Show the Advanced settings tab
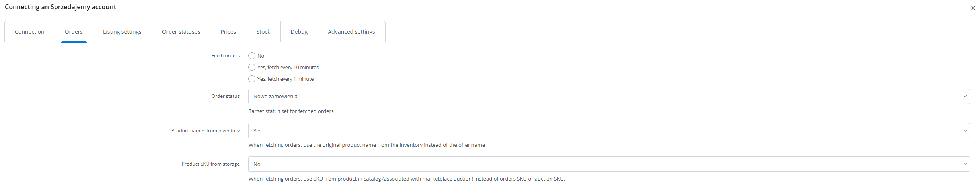 [351, 32]
